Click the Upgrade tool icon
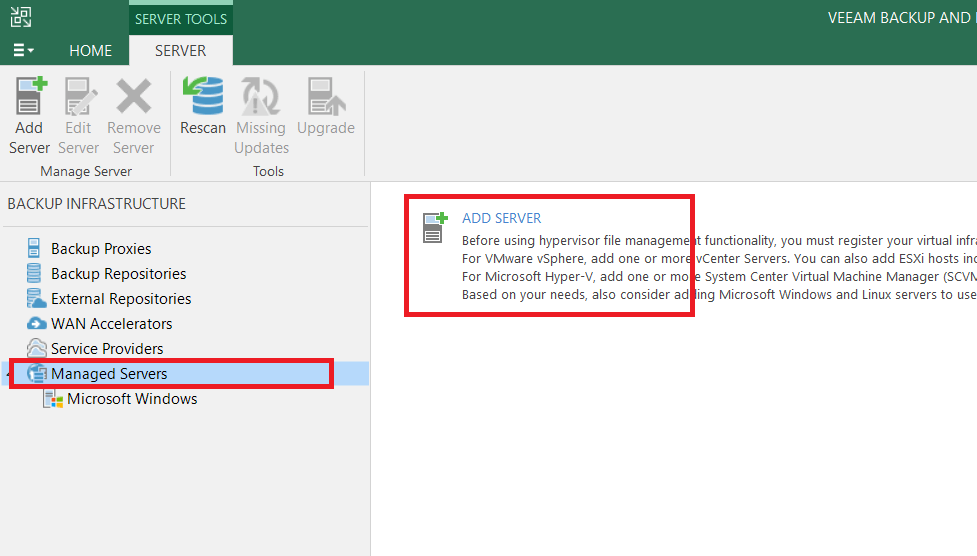The width and height of the screenshot is (977, 556). (x=325, y=97)
